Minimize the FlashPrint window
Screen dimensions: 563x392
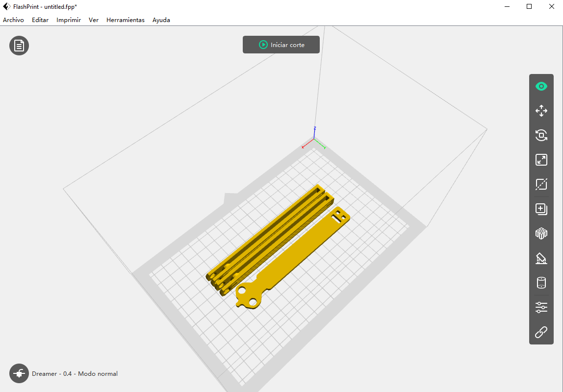pyautogui.click(x=507, y=6)
